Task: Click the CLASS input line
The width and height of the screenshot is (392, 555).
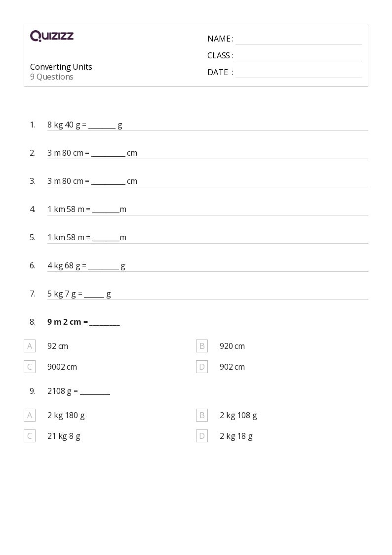Action: point(298,56)
